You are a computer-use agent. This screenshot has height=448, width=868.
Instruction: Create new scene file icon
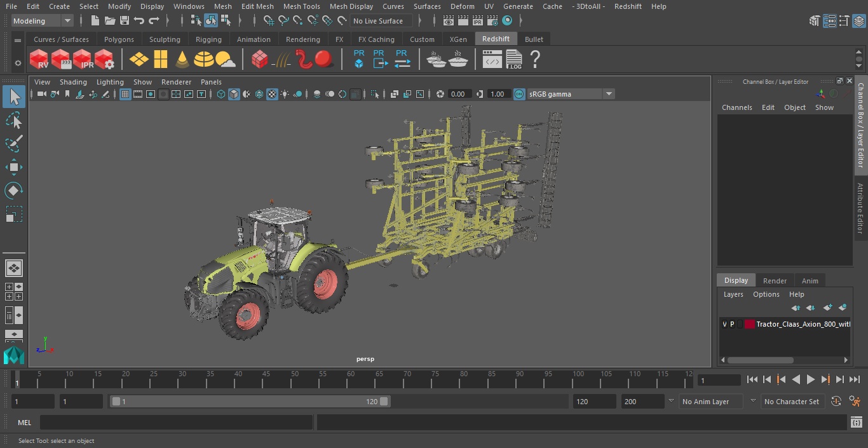tap(95, 21)
